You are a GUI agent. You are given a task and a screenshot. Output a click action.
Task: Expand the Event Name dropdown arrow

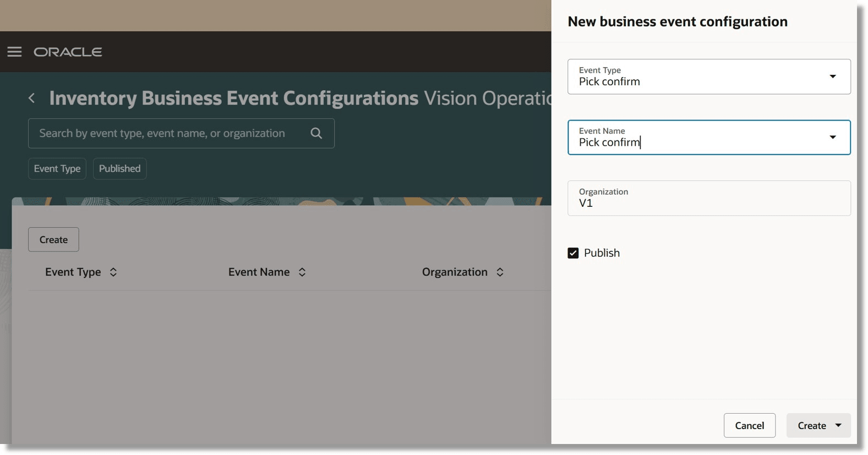pyautogui.click(x=832, y=137)
